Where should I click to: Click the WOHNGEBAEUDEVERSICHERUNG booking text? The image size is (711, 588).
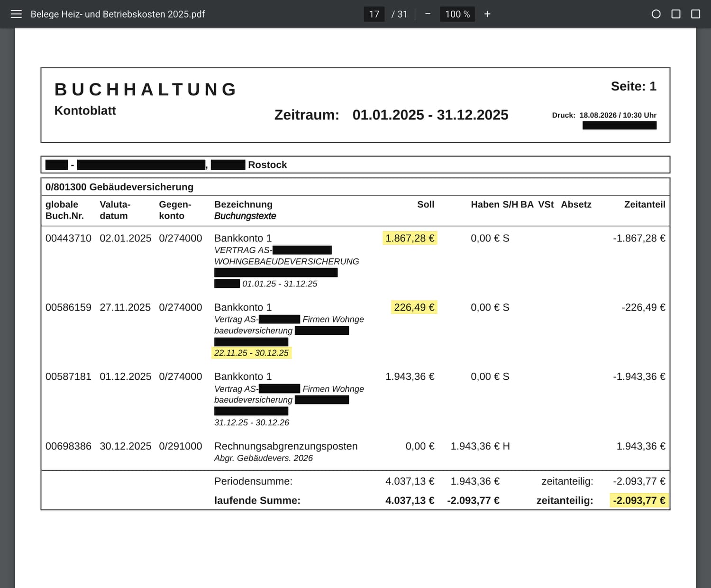tap(287, 261)
